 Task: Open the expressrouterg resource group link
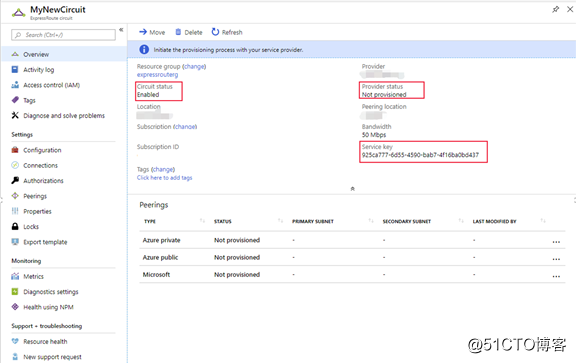157,75
